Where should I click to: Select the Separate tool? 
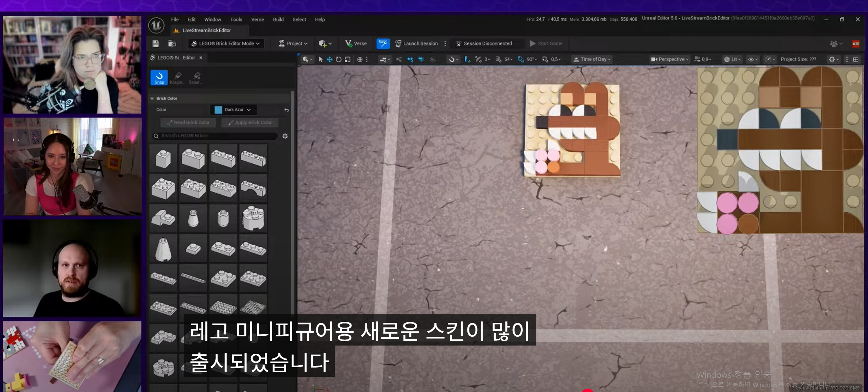[196, 77]
